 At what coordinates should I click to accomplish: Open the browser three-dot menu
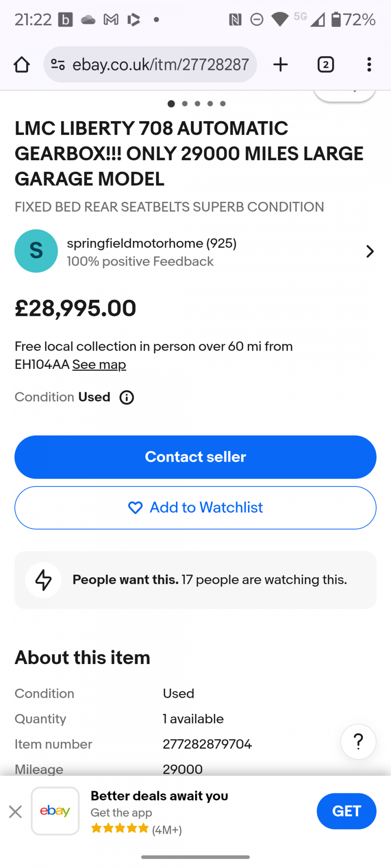tap(369, 65)
